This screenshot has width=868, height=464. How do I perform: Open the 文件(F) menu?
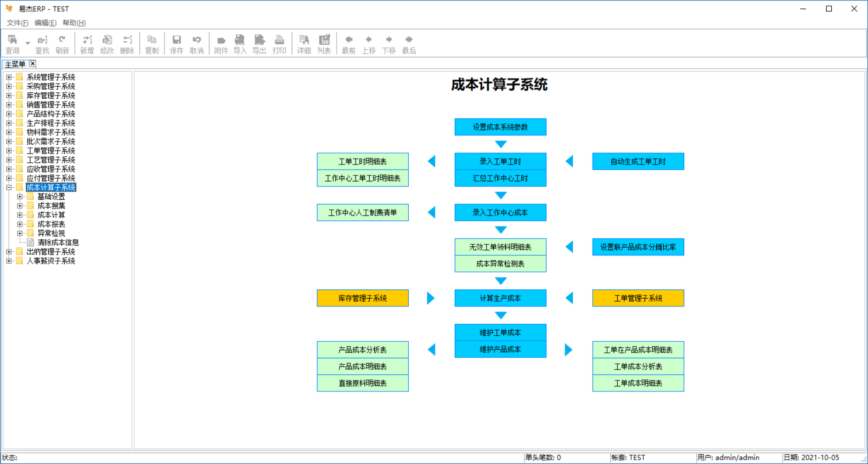[17, 23]
